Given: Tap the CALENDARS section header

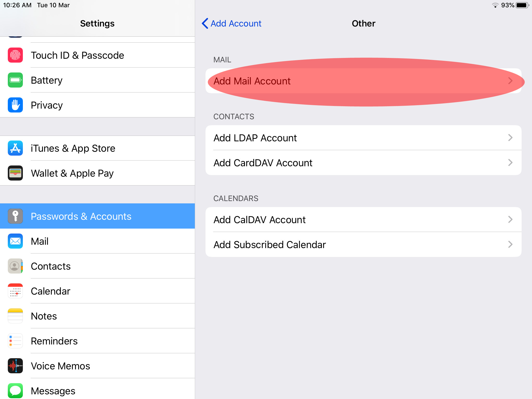Looking at the screenshot, I should [236, 198].
